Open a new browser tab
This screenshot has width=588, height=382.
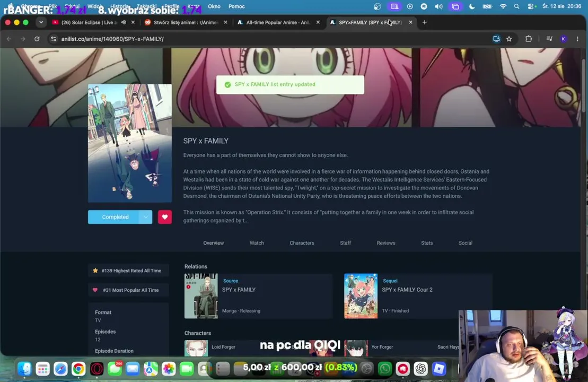coord(425,22)
